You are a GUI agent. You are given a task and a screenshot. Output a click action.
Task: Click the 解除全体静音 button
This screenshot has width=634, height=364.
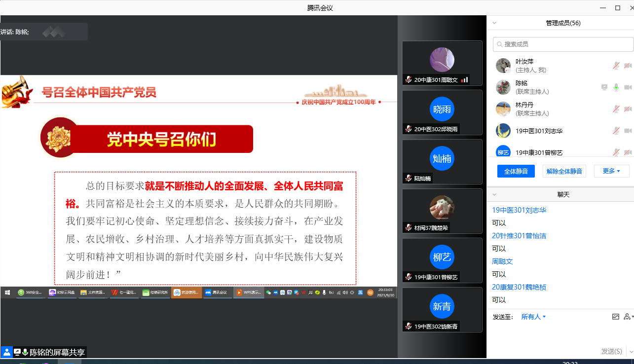[x=564, y=171]
